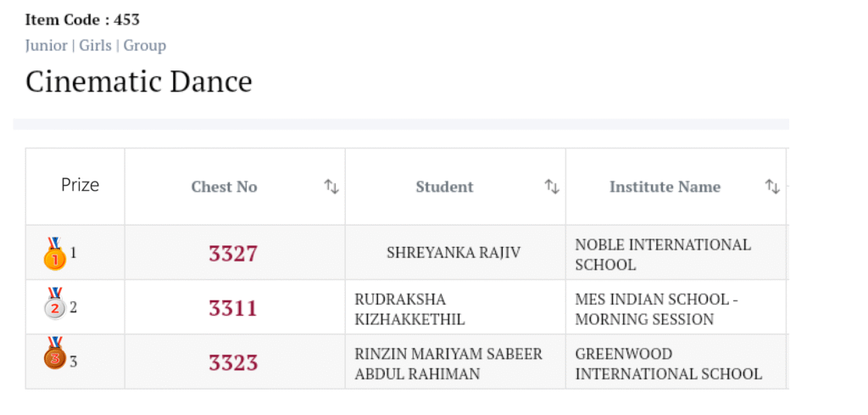Click the Student column header

pos(444,187)
